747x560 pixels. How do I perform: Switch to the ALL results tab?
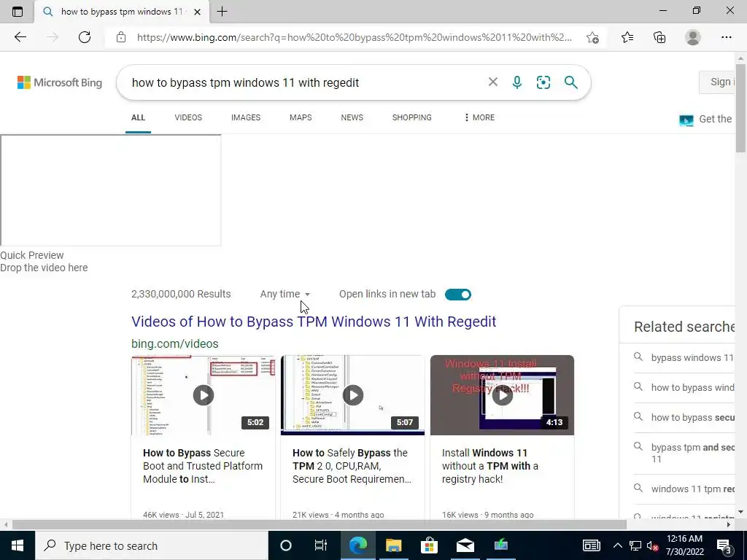click(x=138, y=117)
